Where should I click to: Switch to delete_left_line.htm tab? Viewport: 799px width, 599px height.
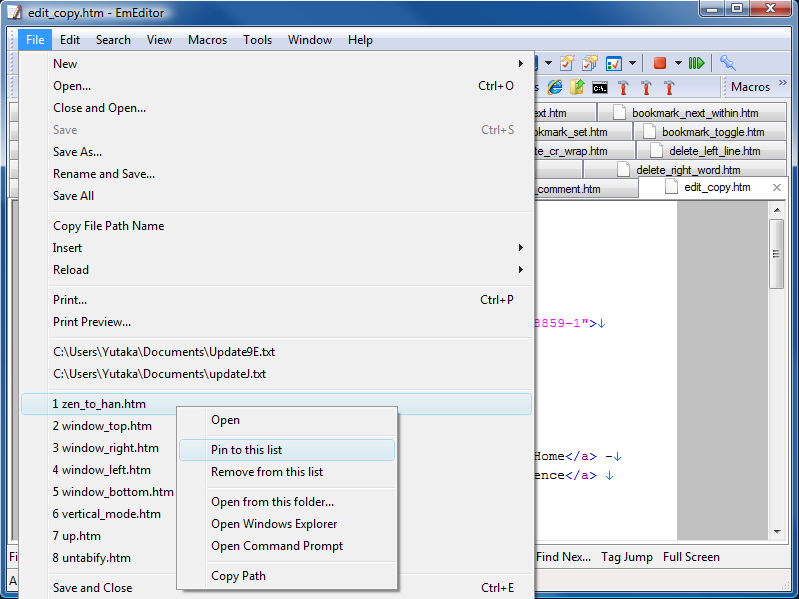tap(711, 151)
